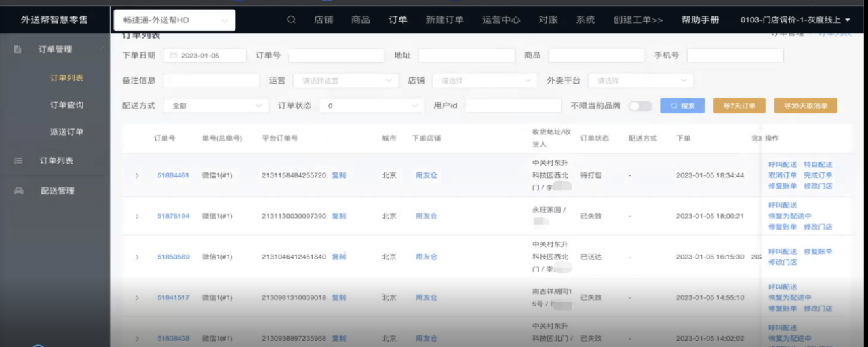
Task: Toggle the 不限当前品牌 switch
Action: 640,106
